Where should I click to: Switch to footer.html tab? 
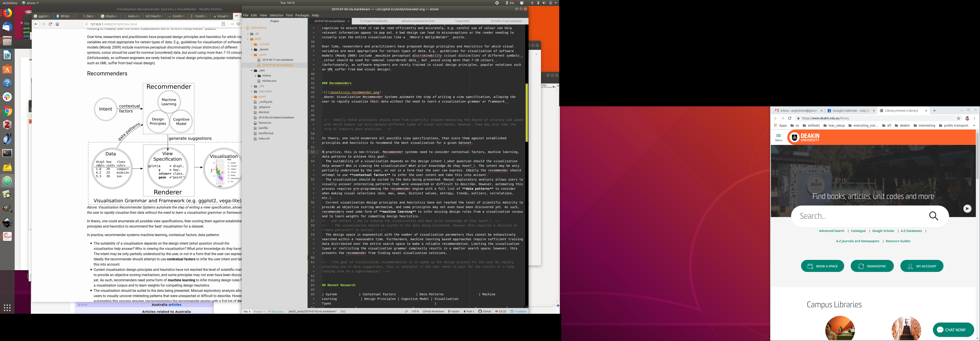click(x=462, y=21)
